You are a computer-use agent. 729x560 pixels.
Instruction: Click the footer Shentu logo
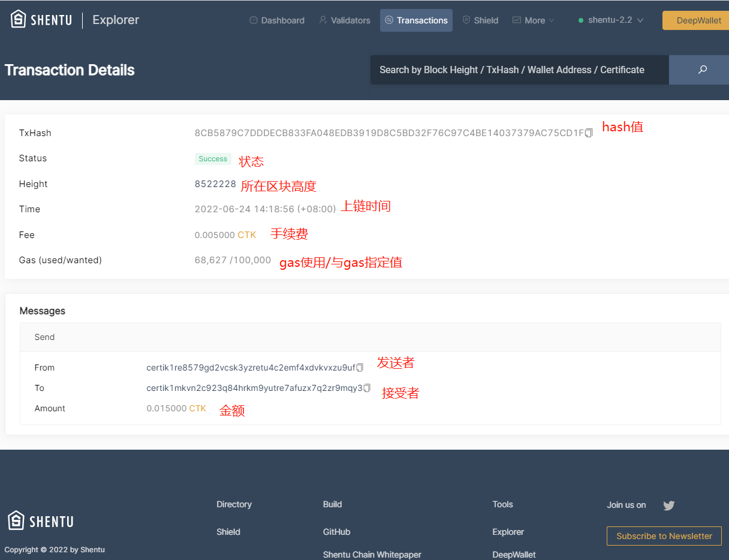(41, 520)
